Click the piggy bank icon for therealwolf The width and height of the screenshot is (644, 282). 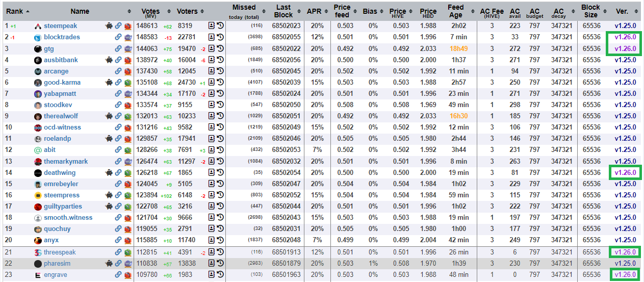click(x=109, y=116)
